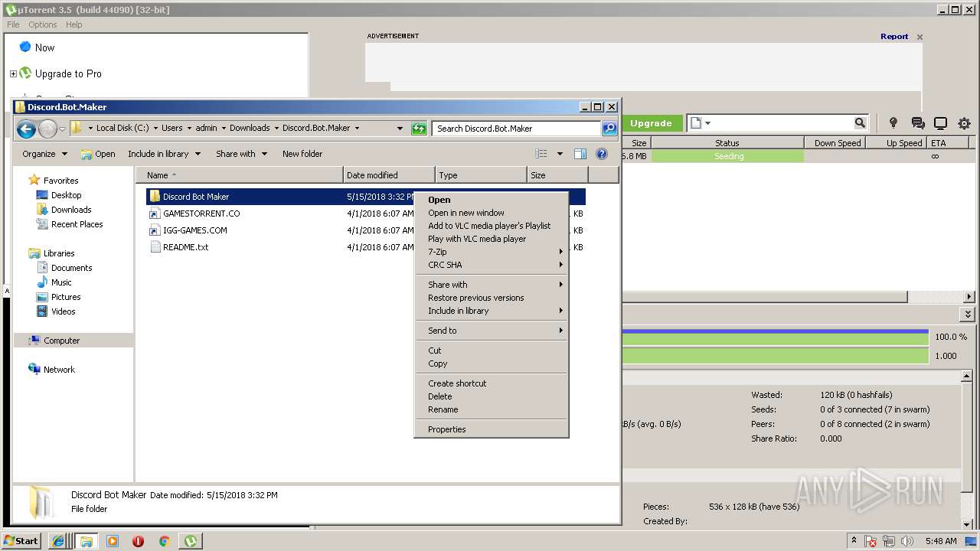Click the 1.000 availability bar
Screen dimensions: 980x551
(x=775, y=356)
